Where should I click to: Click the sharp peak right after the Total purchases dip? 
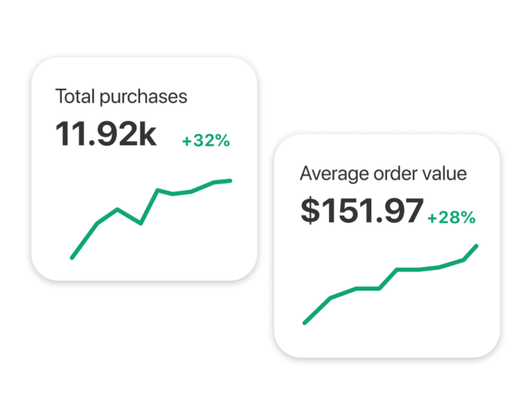pos(158,190)
